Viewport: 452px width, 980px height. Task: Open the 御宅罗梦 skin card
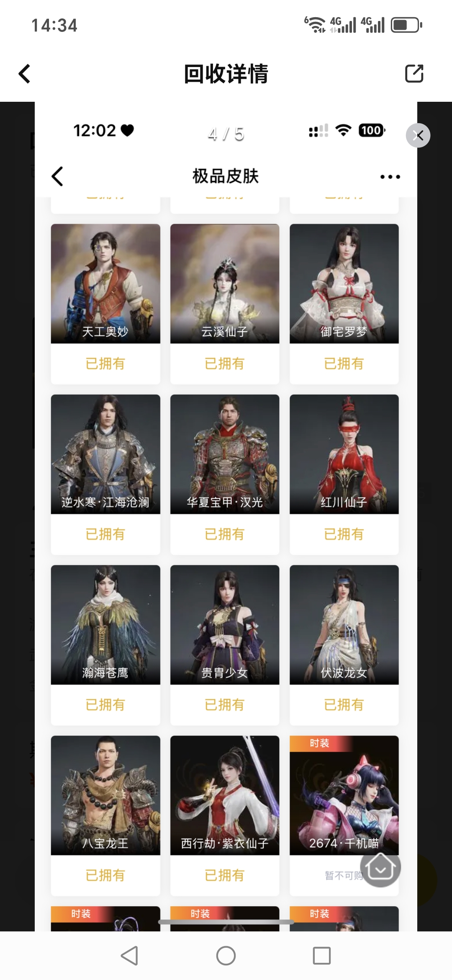pyautogui.click(x=344, y=304)
